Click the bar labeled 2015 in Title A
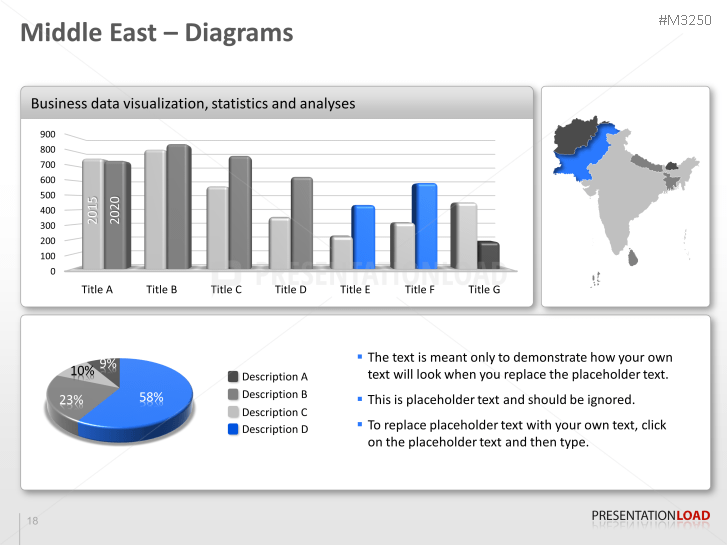The height and width of the screenshot is (545, 727). pos(92,214)
